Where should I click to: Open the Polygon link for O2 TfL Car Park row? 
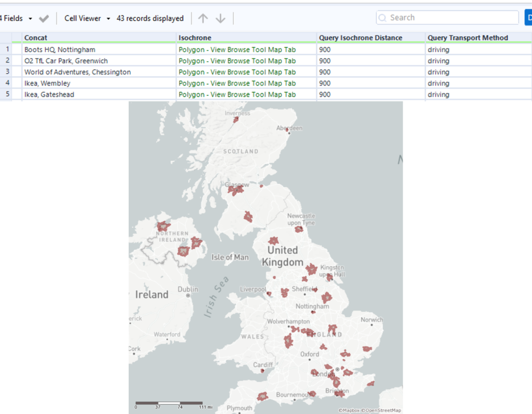(237, 61)
